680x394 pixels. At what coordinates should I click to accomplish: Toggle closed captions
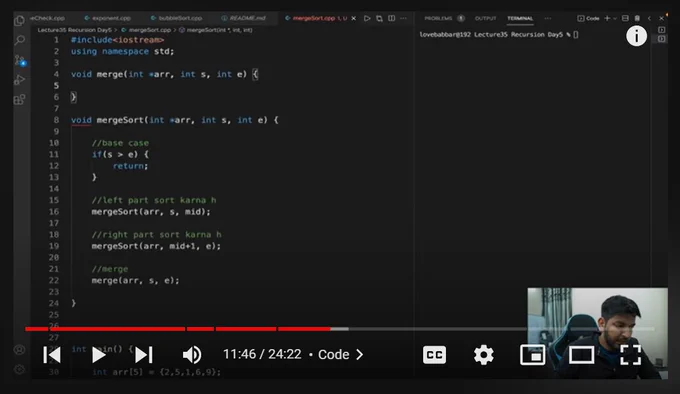tap(434, 355)
